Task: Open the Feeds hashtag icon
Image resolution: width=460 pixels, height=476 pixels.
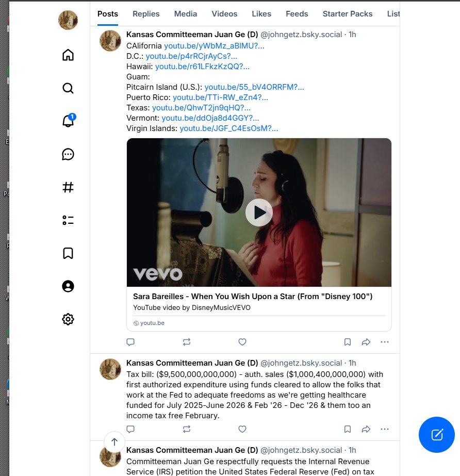Action: [68, 187]
